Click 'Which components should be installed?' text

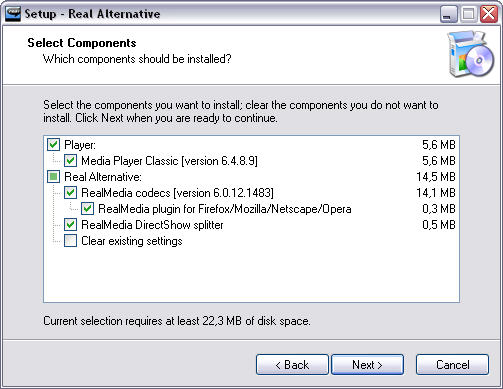point(137,59)
